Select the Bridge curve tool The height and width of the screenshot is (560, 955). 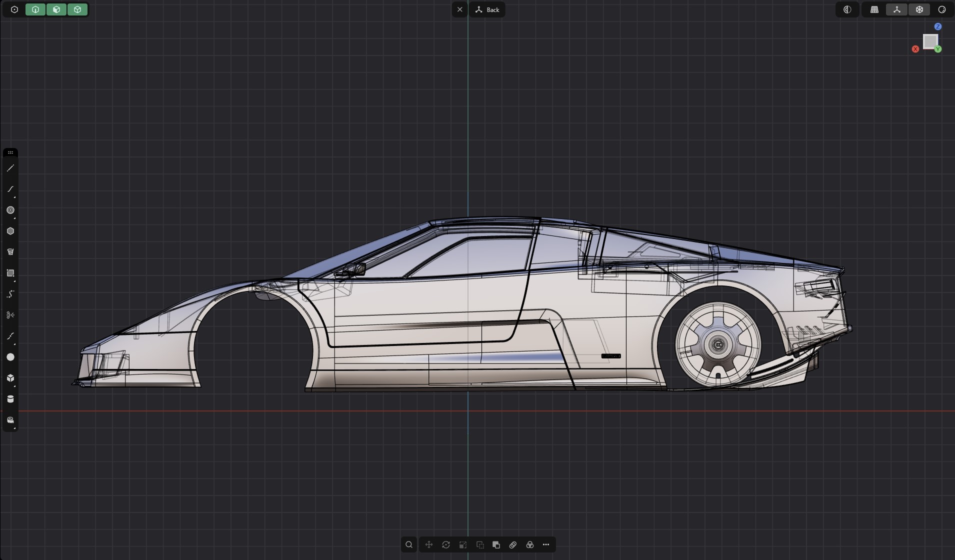tap(10, 336)
